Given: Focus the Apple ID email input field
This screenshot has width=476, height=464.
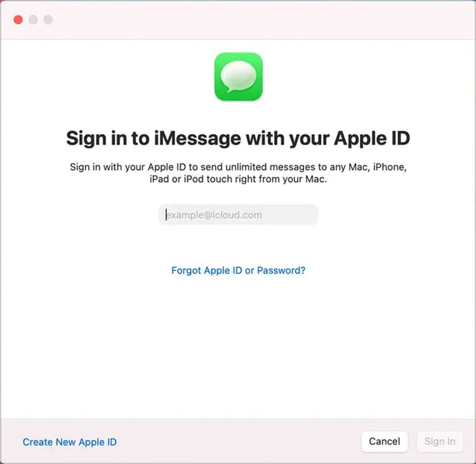Looking at the screenshot, I should pos(238,215).
